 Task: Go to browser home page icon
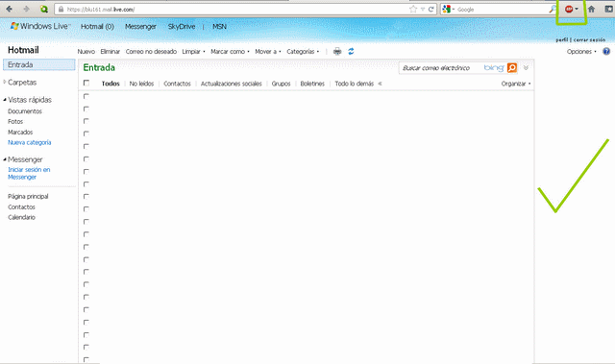coord(592,9)
